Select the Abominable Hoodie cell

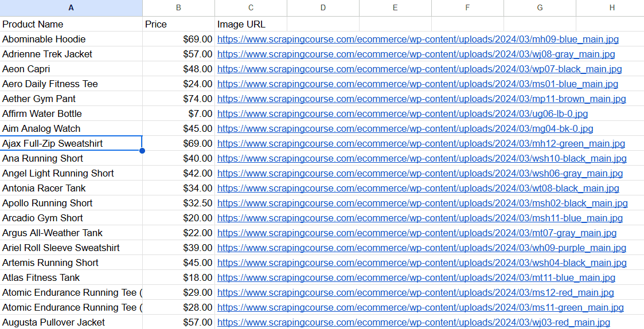71,39
